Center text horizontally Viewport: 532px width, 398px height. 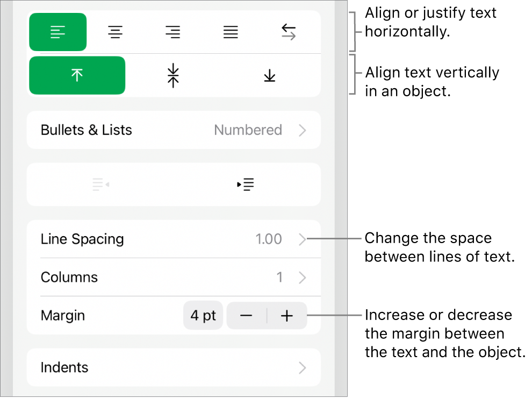click(x=115, y=32)
